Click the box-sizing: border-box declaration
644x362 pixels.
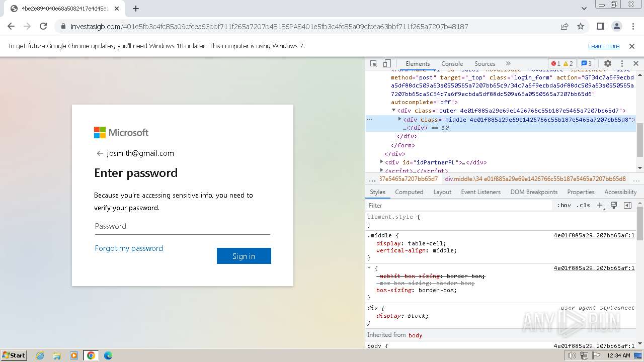click(x=417, y=290)
